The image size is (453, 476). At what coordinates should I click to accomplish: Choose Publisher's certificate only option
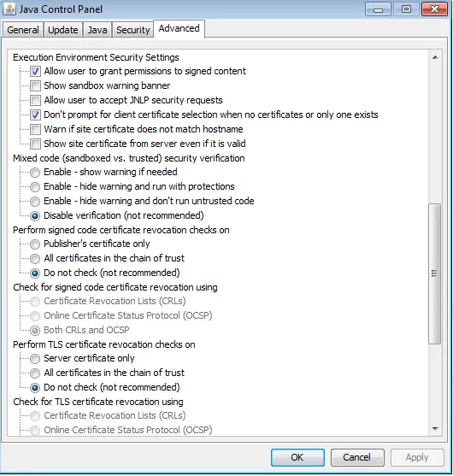tap(35, 244)
